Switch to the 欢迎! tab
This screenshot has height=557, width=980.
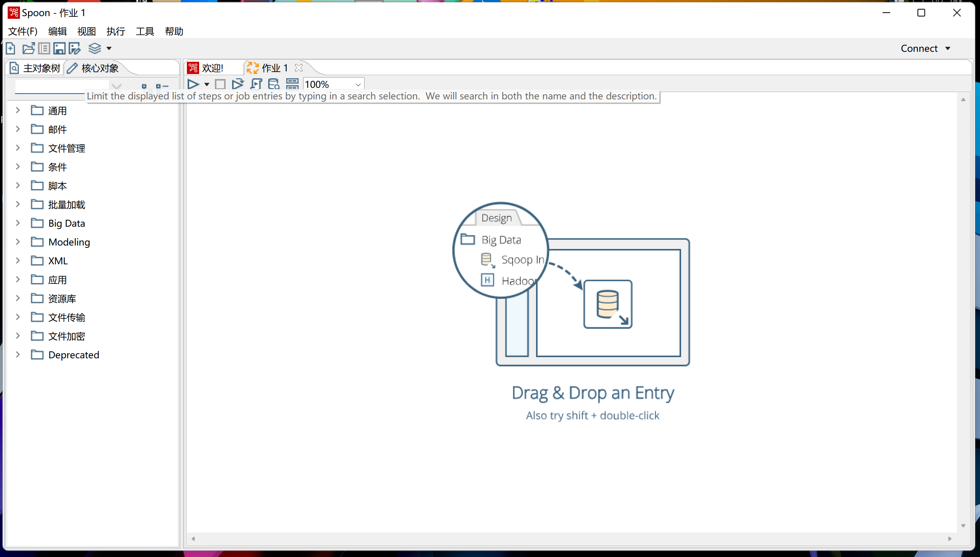click(206, 68)
